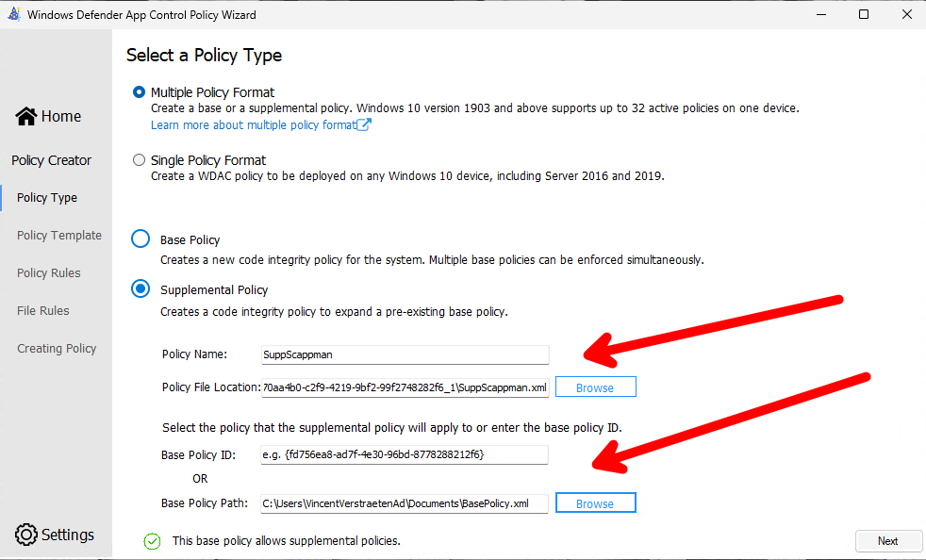Open the Creating Policy step

pyautogui.click(x=57, y=349)
